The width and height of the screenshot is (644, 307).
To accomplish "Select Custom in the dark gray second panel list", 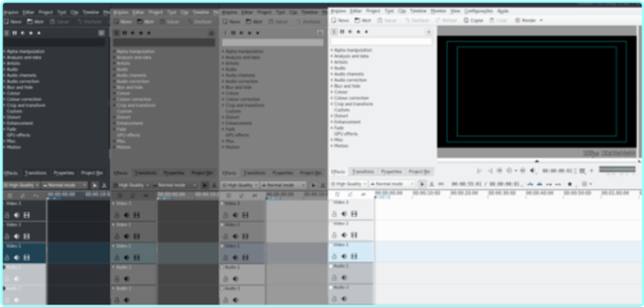I will point(124,111).
